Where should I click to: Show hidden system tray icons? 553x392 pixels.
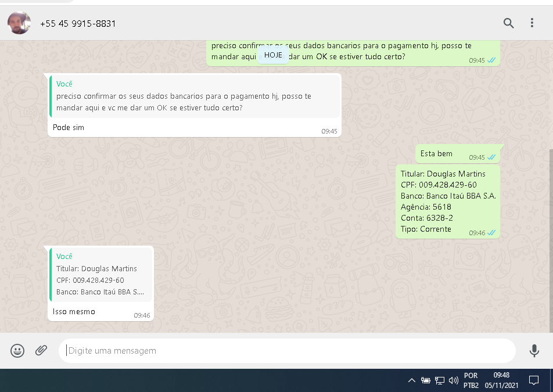pos(412,380)
